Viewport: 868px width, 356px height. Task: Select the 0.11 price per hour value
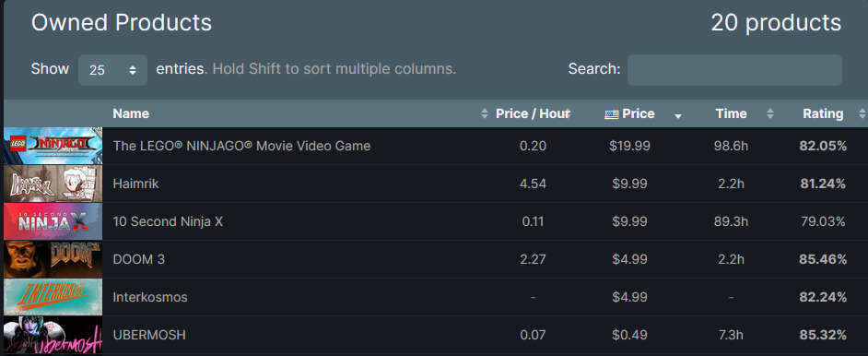[534, 221]
